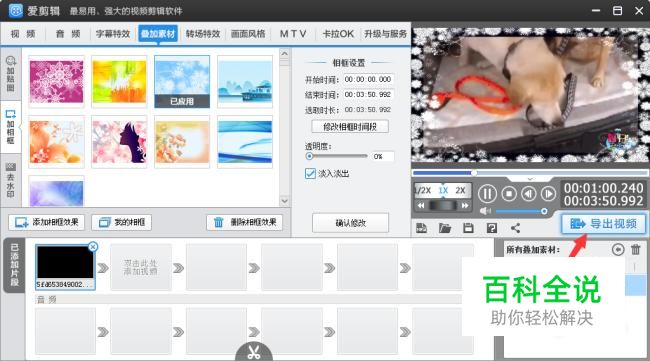The width and height of the screenshot is (650, 361).
Task: Choose the yellow-orange abstract frame thumbnail
Action: [x=119, y=82]
